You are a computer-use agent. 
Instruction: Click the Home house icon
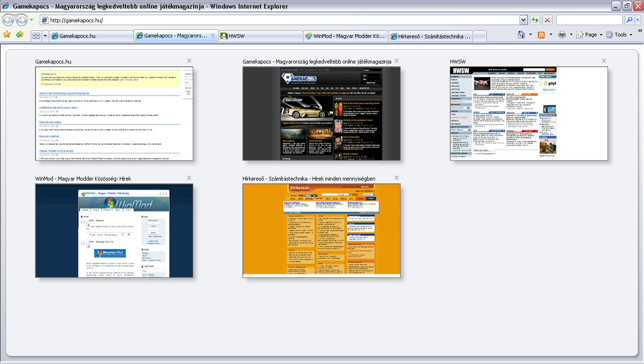pos(521,35)
